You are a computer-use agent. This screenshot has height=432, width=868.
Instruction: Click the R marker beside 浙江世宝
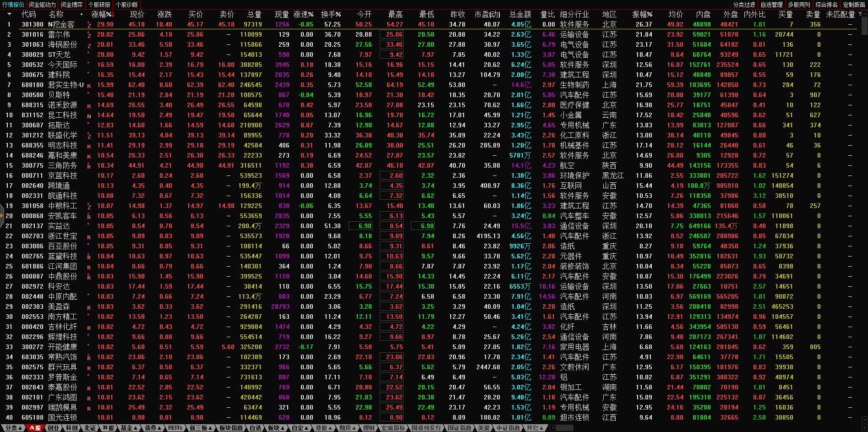89,237
